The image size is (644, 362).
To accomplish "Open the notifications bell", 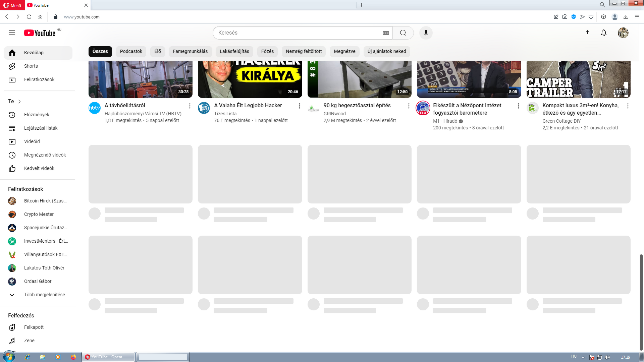I will pos(603,33).
